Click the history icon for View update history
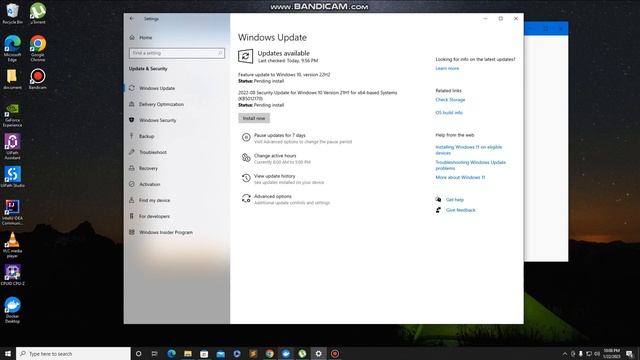Viewport: 640px width, 360px height. pos(246,178)
